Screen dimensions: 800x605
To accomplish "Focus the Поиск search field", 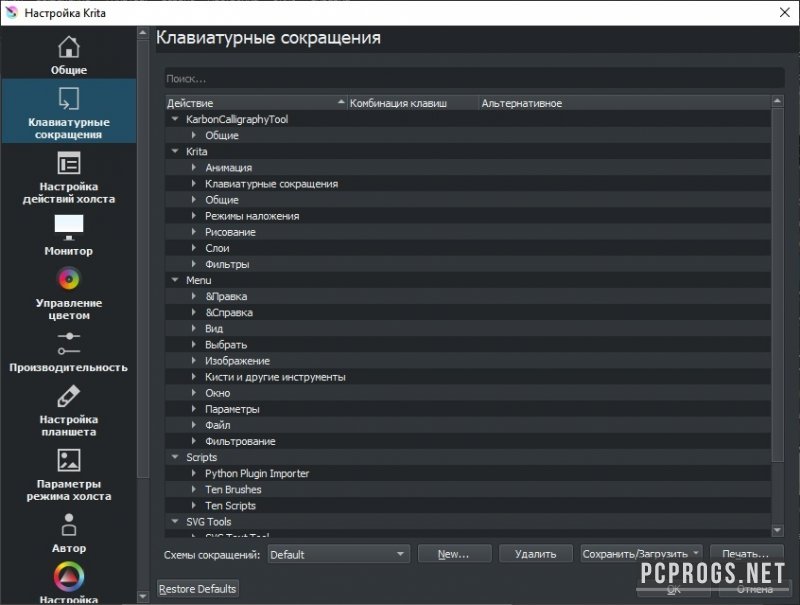I will pyautogui.click(x=474, y=79).
